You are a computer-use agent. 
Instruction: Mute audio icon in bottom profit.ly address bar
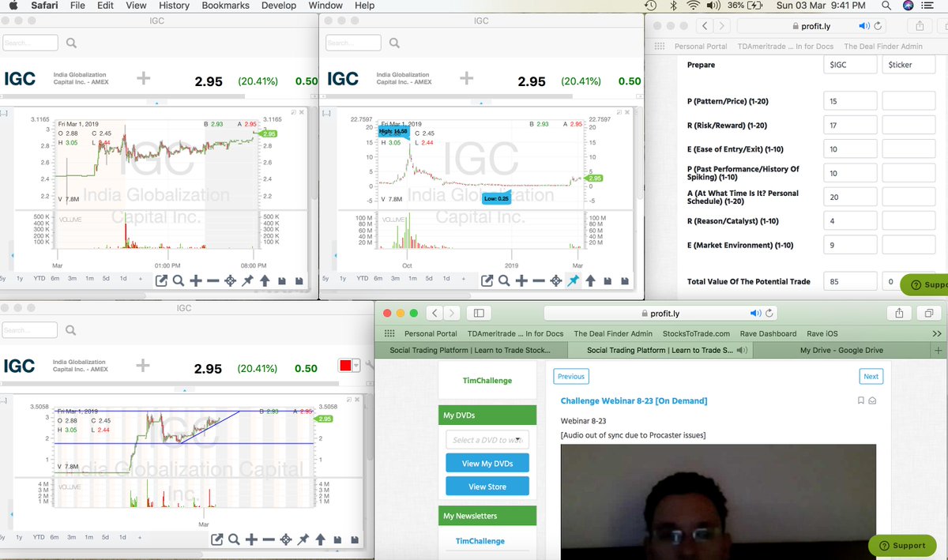(x=754, y=314)
